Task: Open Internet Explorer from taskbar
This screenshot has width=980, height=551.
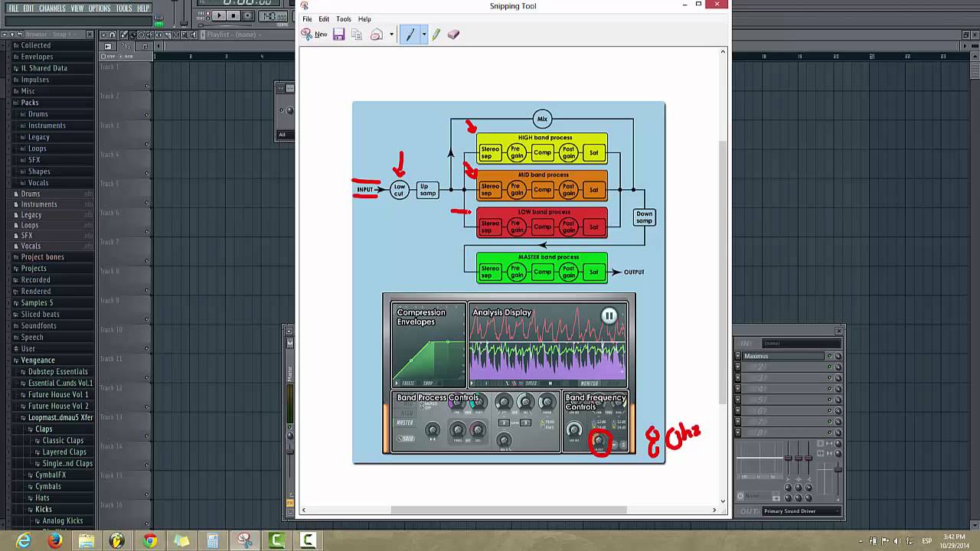Action: pos(24,541)
